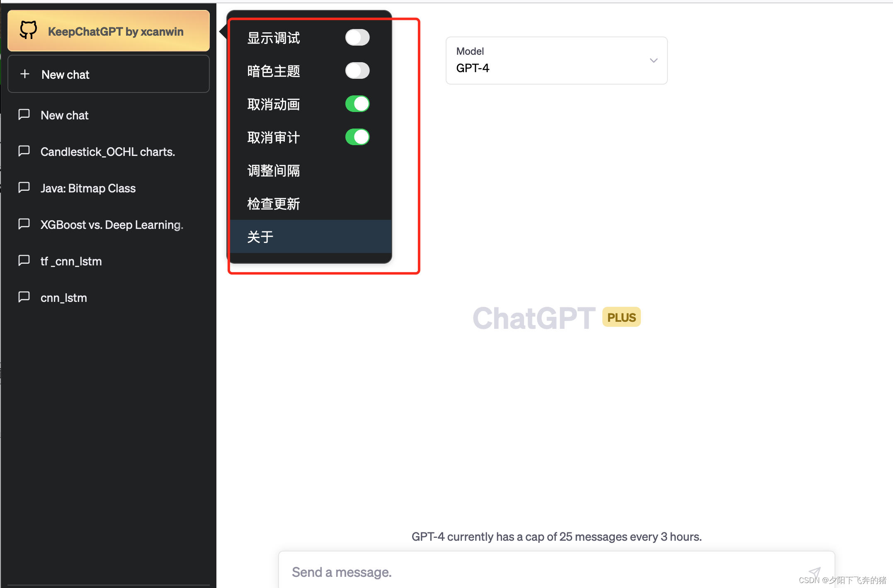Toggle 显示调试 (Show Debug) switch
Viewport: 893px width, 588px height.
point(359,37)
